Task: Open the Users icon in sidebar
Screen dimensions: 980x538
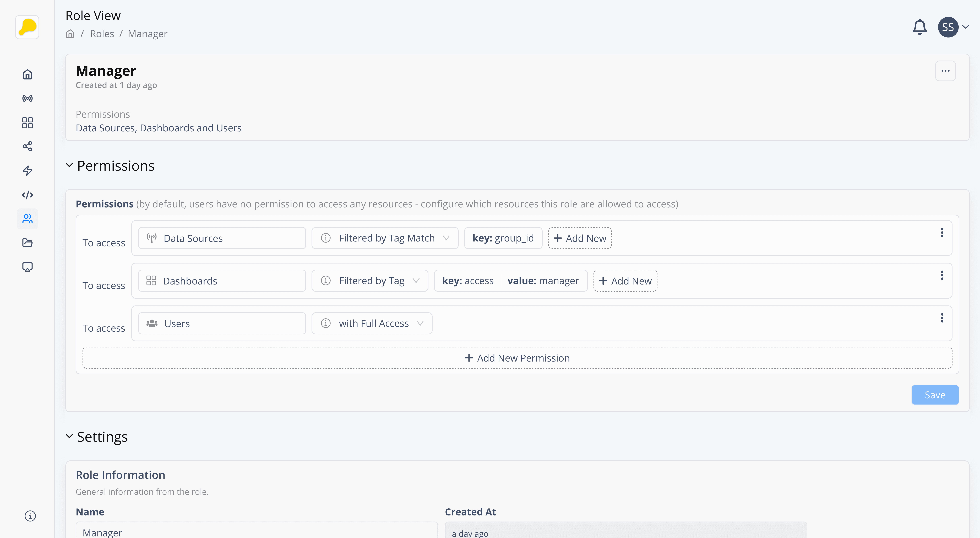Action: tap(27, 219)
